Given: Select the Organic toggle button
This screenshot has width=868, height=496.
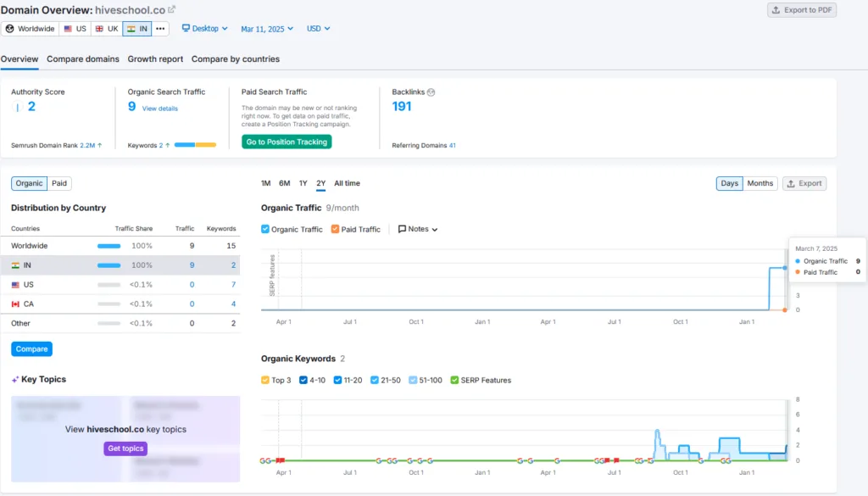Looking at the screenshot, I should [x=29, y=183].
